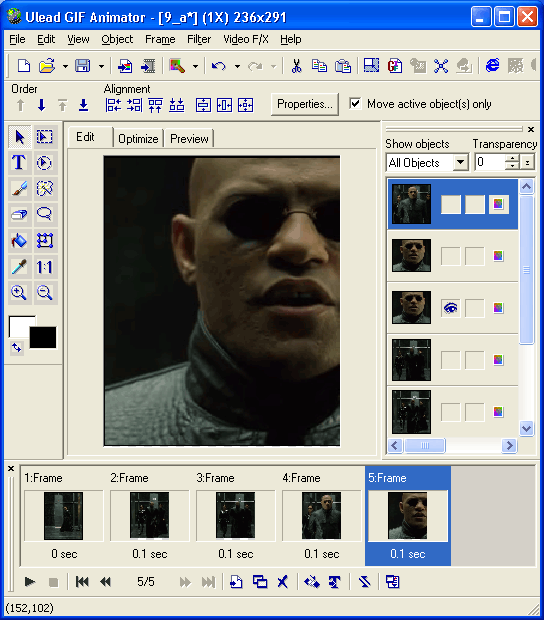
Task: Create a new file from toolbar
Action: point(24,66)
